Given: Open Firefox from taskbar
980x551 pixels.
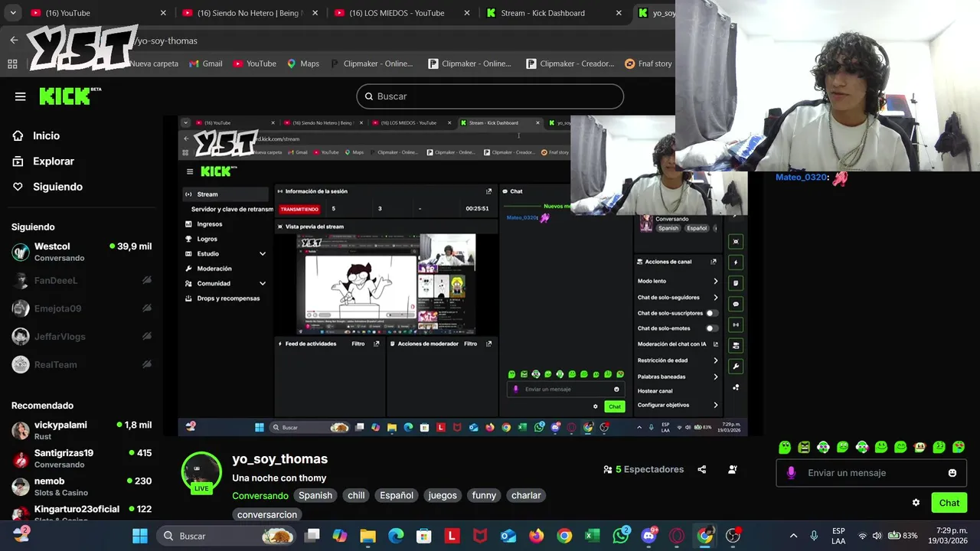Looking at the screenshot, I should (536, 536).
